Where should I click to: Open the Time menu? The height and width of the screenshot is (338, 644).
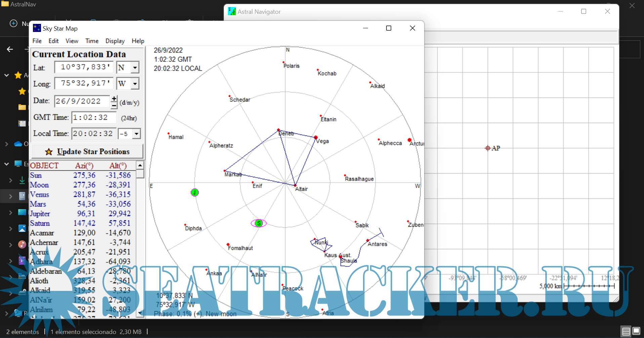click(x=92, y=41)
